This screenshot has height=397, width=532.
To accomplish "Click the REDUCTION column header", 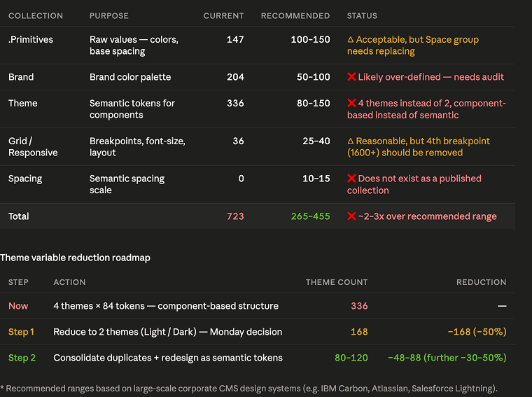I will [481, 282].
